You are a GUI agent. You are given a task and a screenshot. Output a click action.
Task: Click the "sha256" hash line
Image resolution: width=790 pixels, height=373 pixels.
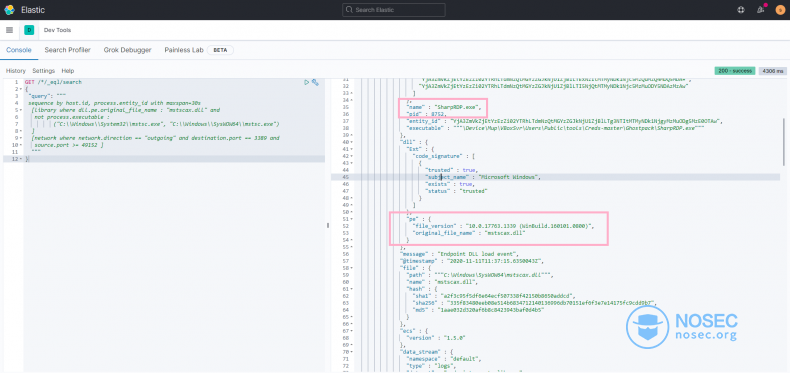click(535, 303)
